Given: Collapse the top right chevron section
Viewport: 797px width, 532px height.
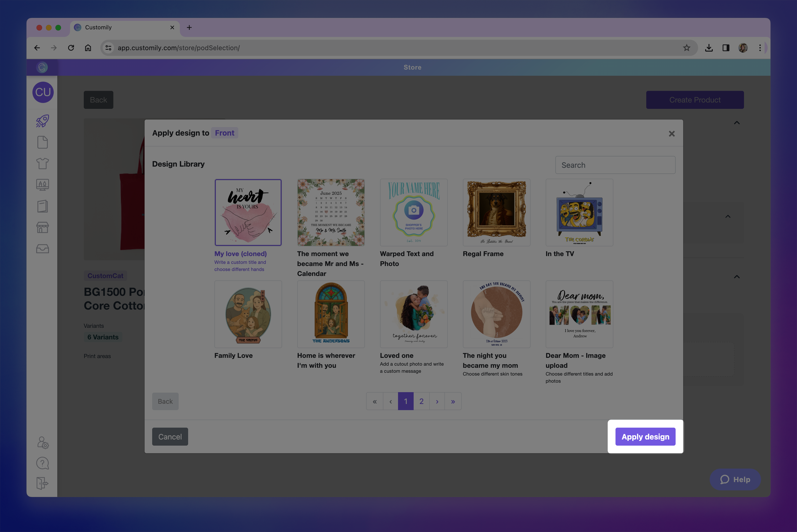Looking at the screenshot, I should coord(737,123).
